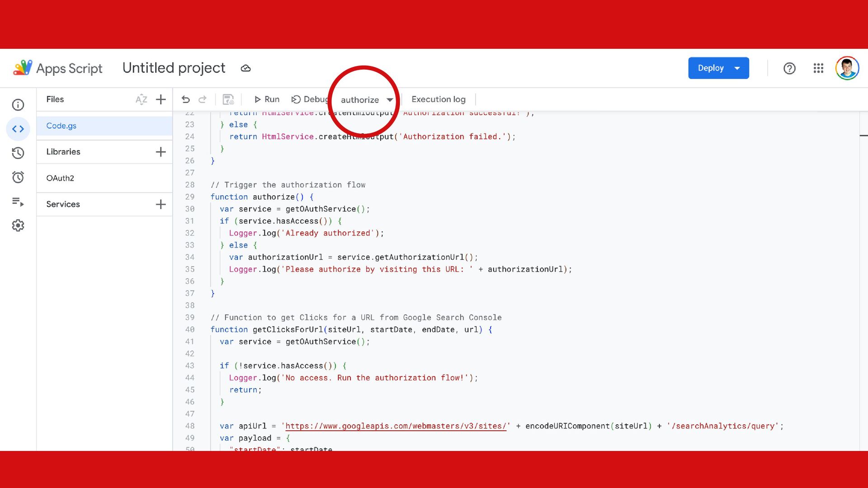Add a new file with plus icon
Image resolution: width=868 pixels, height=488 pixels.
161,99
